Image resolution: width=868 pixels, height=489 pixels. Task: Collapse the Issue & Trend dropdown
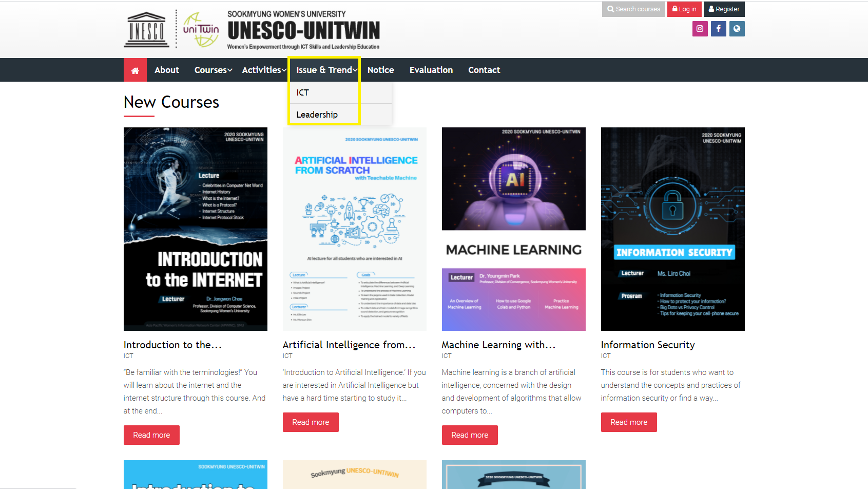[326, 70]
